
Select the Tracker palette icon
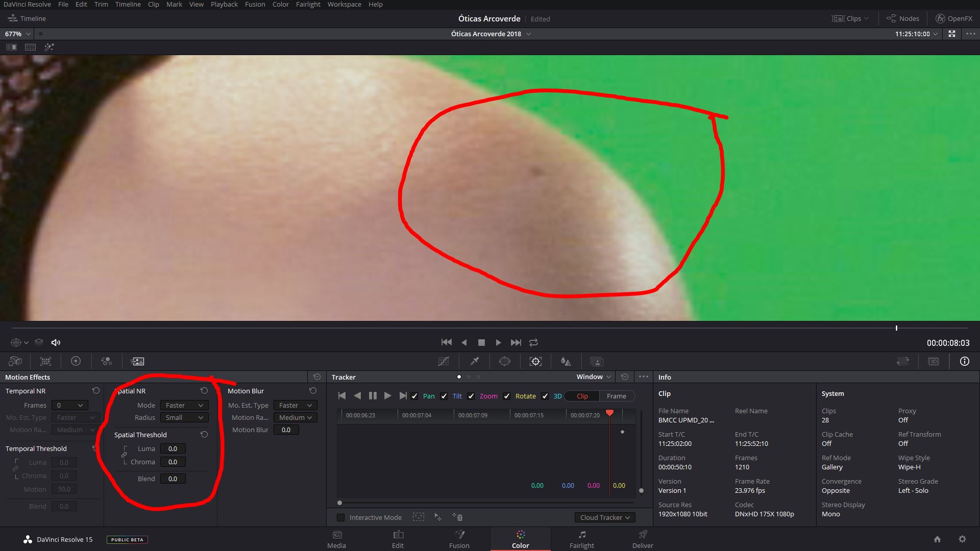click(535, 361)
